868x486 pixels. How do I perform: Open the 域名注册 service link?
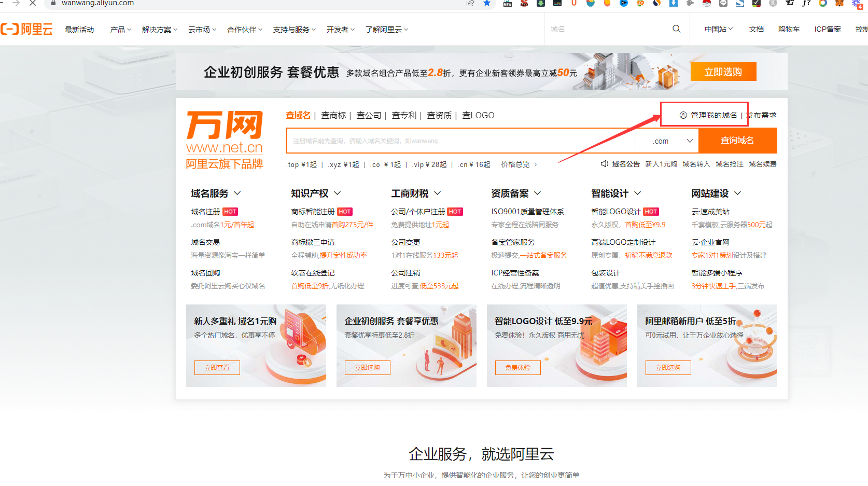click(205, 212)
